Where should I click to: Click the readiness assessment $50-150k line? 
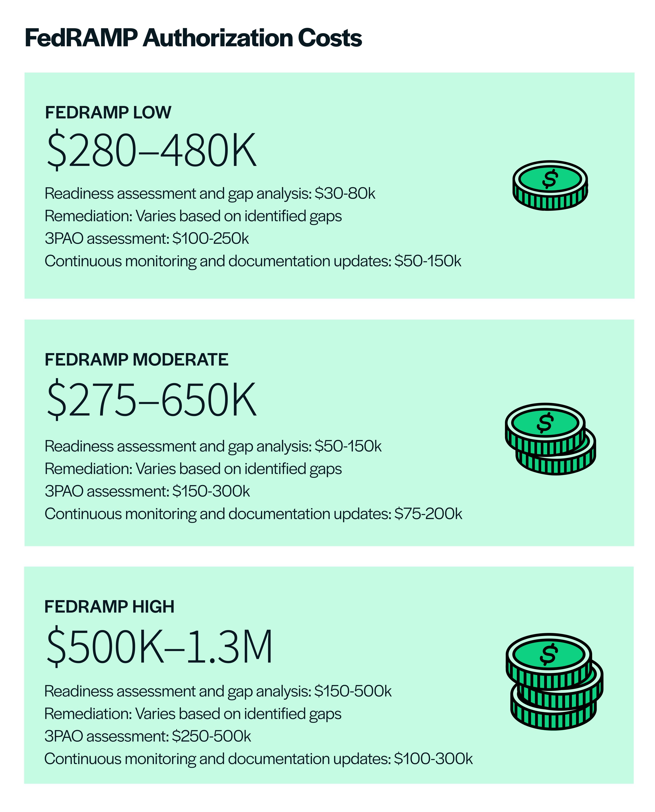213,446
